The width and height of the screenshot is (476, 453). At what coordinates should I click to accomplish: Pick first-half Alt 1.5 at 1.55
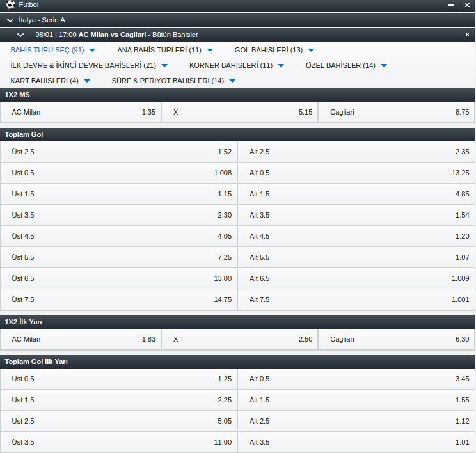[x=356, y=400]
